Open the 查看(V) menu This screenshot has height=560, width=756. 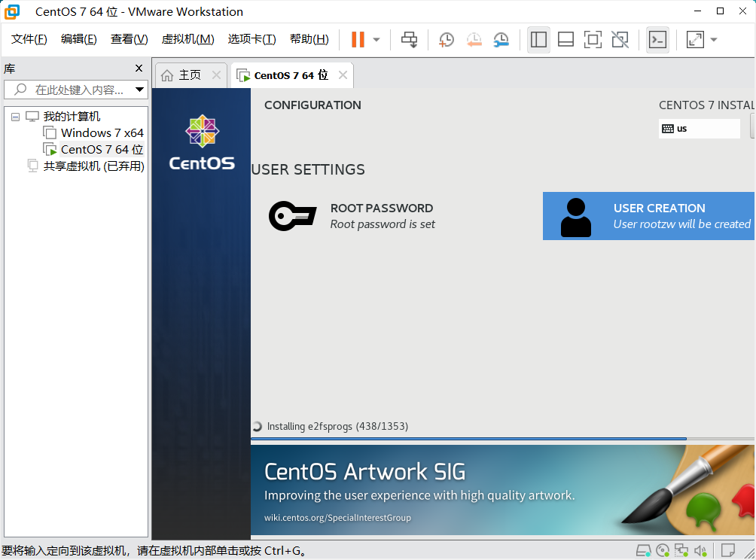tap(129, 39)
